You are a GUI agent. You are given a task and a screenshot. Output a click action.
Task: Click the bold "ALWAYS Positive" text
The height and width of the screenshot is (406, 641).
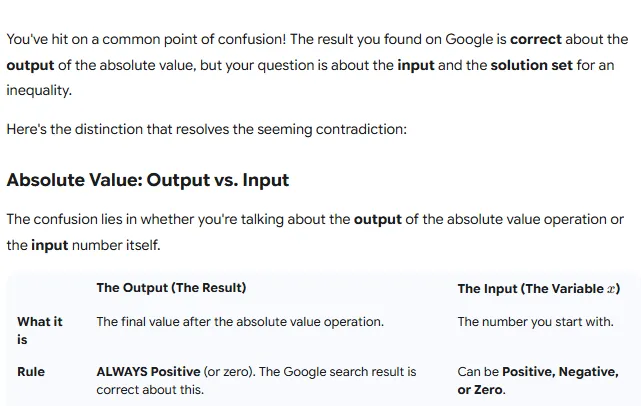click(148, 372)
